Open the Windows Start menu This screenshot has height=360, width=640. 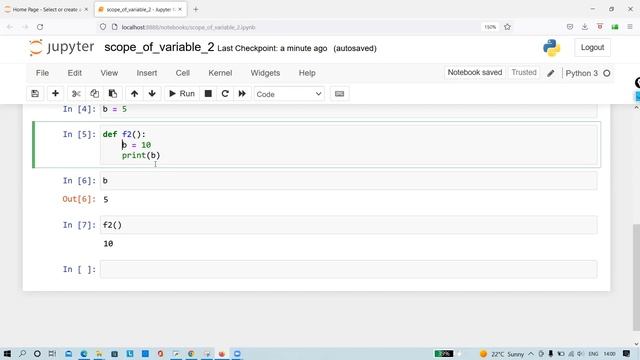coord(7,353)
